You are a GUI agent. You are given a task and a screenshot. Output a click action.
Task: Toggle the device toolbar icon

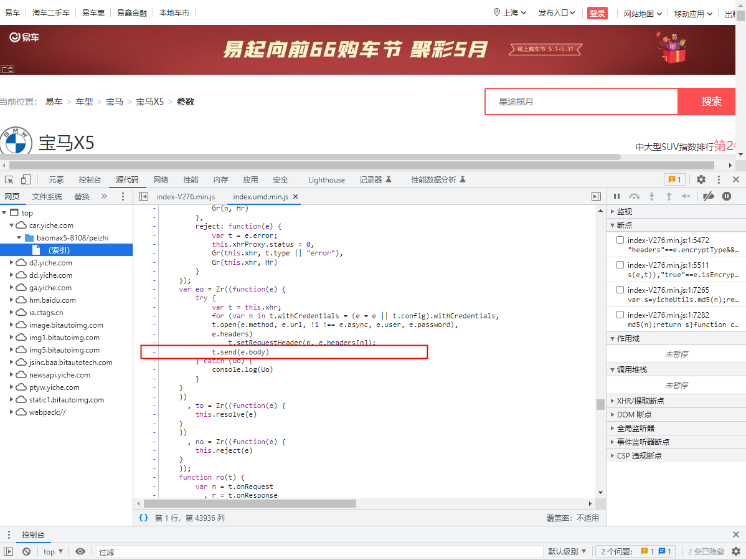[x=26, y=179]
